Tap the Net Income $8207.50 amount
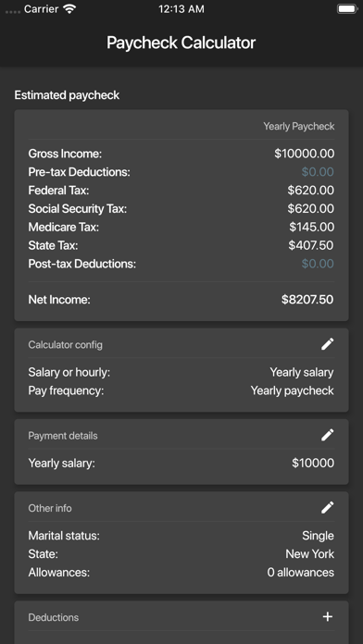Screen dimensions: 363x644 click(x=307, y=300)
